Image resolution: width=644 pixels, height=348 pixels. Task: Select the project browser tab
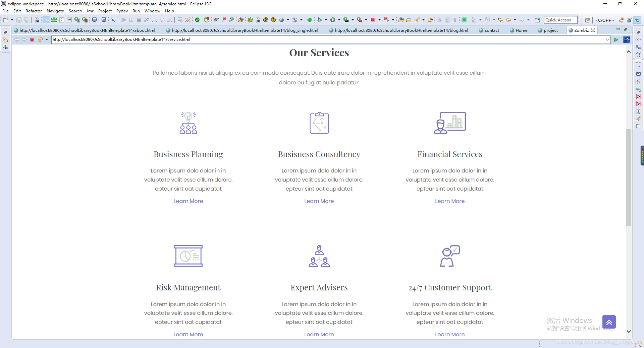pyautogui.click(x=548, y=30)
